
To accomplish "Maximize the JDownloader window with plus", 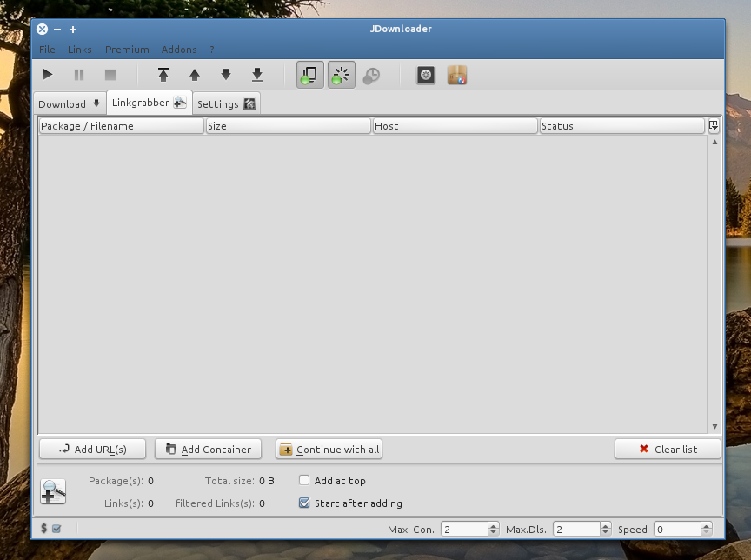I will [73, 30].
